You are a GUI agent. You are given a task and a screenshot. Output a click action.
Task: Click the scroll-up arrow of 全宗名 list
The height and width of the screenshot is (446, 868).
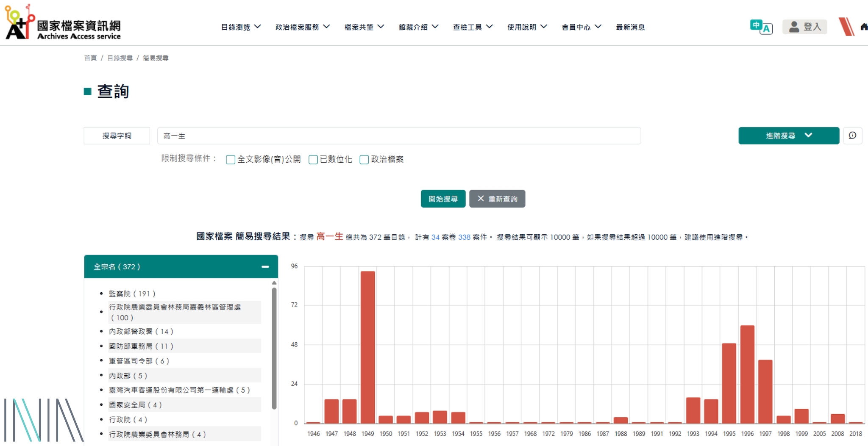(x=274, y=283)
